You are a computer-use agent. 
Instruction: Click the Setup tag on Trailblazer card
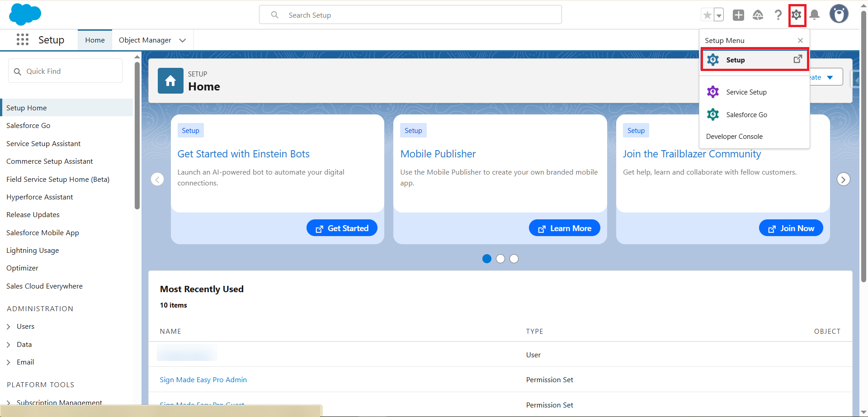[636, 131]
